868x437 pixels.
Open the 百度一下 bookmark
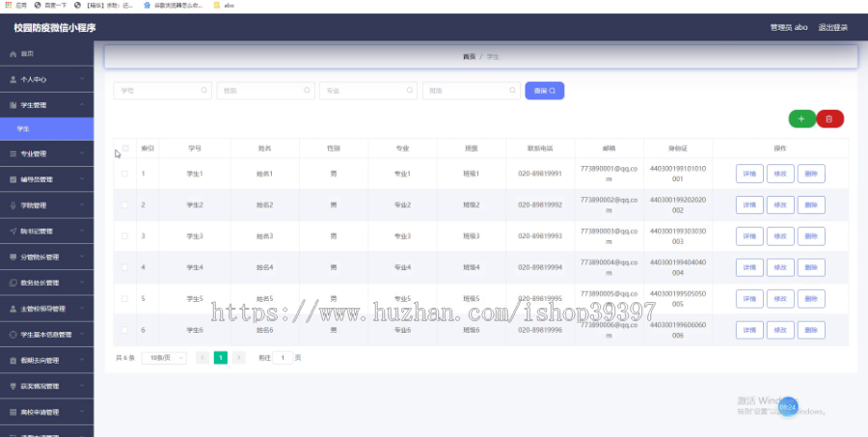pyautogui.click(x=50, y=5)
